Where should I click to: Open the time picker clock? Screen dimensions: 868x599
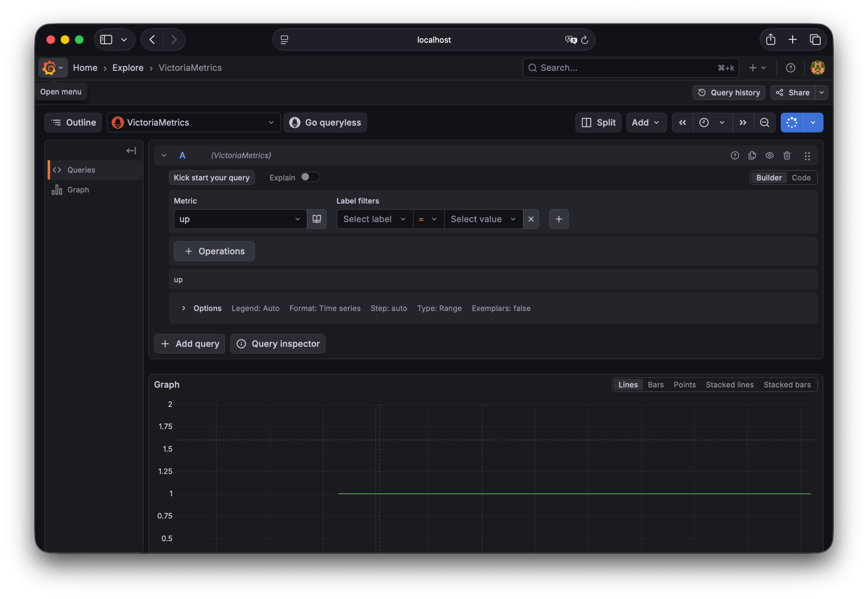pos(712,123)
